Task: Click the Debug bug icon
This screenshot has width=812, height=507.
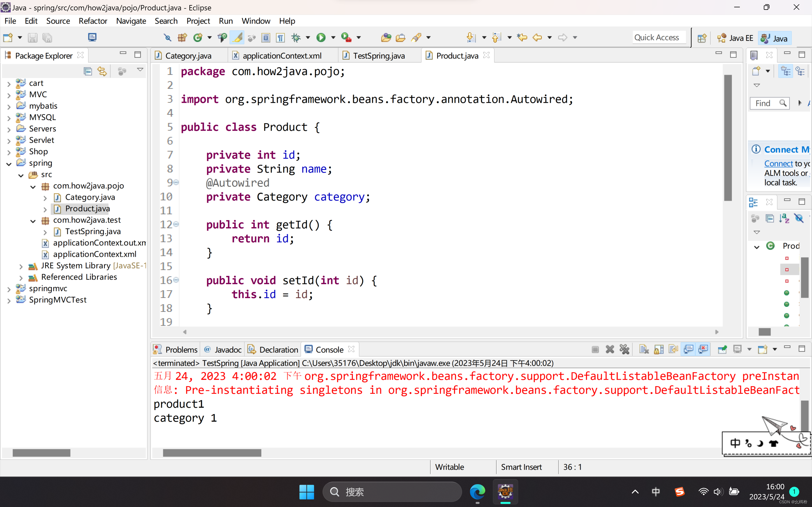Action: [295, 37]
